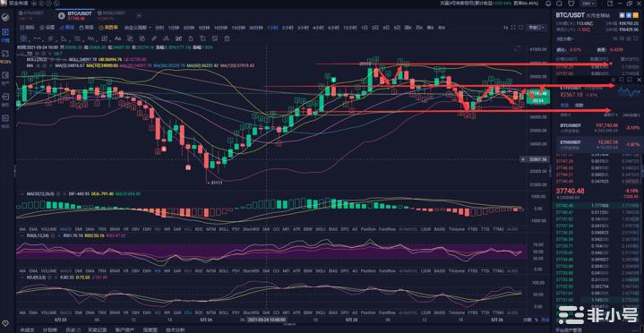Open the 自选 favorites list tab
Screen dimensions: 644x333
pos(565,106)
